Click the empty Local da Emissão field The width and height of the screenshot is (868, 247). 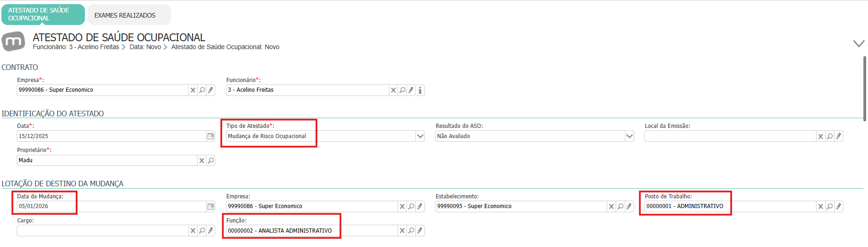click(x=730, y=136)
